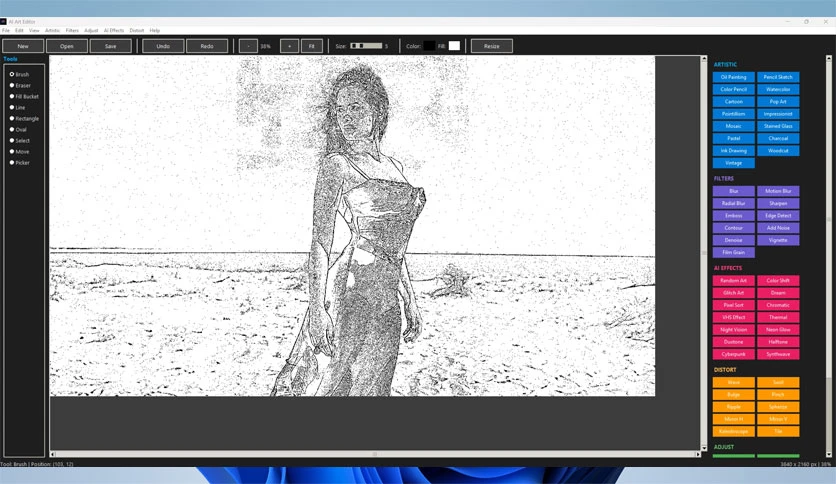Apply the Night Vision effect
836x484 pixels.
point(734,329)
